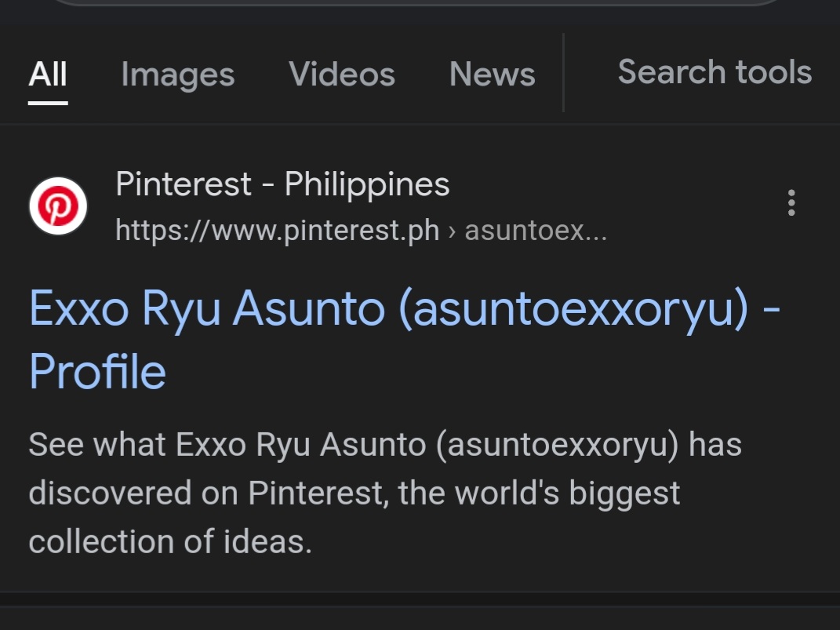Select the All results tab
The image size is (840, 630).
click(x=48, y=74)
